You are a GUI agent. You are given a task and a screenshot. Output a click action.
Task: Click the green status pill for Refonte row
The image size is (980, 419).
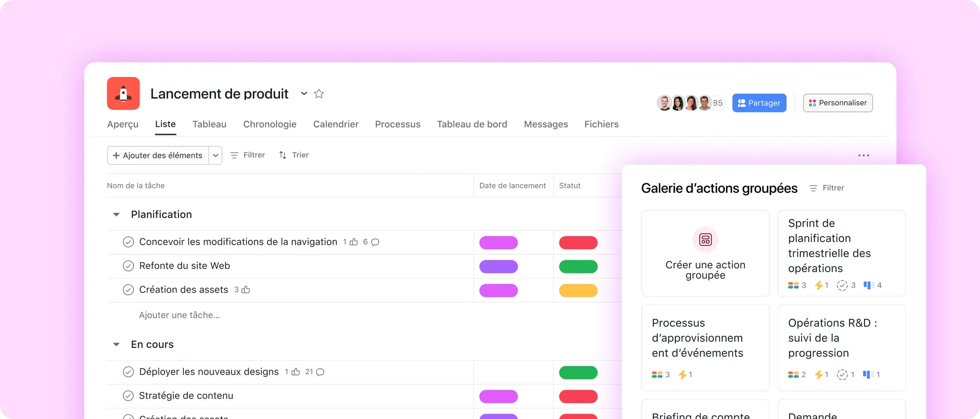pos(578,266)
